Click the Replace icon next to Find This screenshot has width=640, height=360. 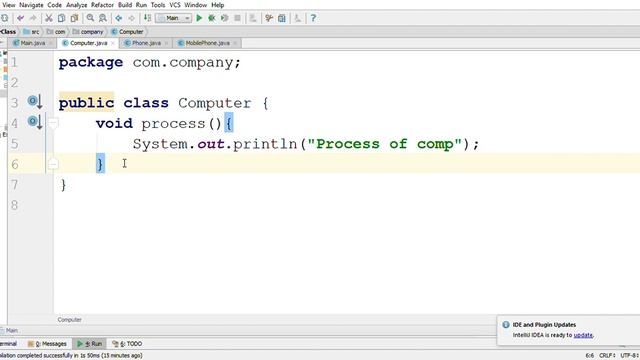point(103,18)
